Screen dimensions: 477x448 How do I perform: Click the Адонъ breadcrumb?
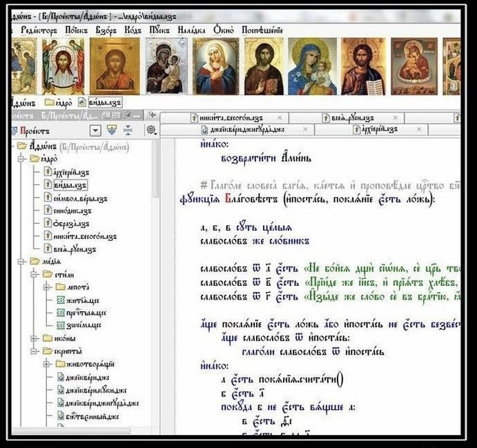pos(23,103)
